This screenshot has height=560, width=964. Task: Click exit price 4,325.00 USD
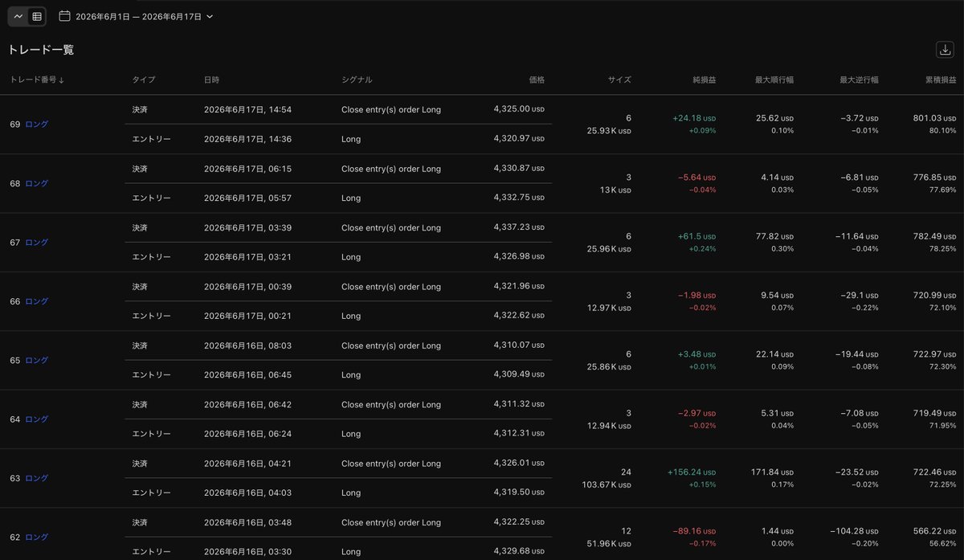click(519, 108)
